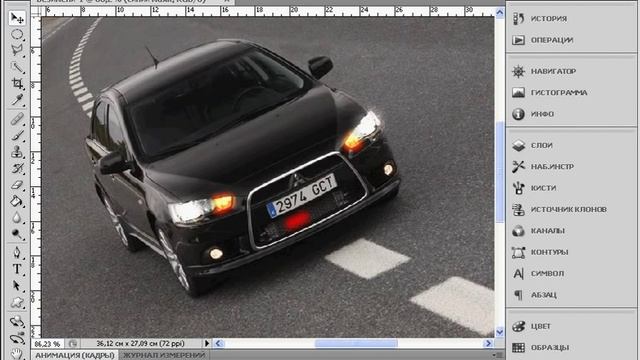Select the Hand tool
640x360 pixels.
pos(17,353)
